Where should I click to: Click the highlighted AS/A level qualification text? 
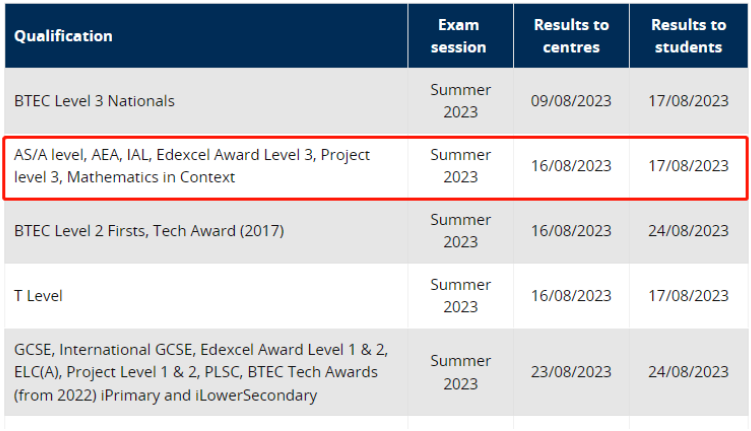pos(192,166)
